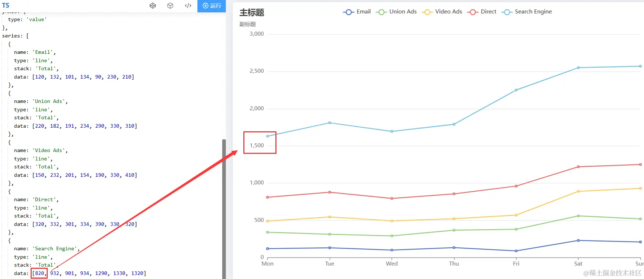Click the Video Ads data array line
Viewport: 644px width, 279px height.
75,175
